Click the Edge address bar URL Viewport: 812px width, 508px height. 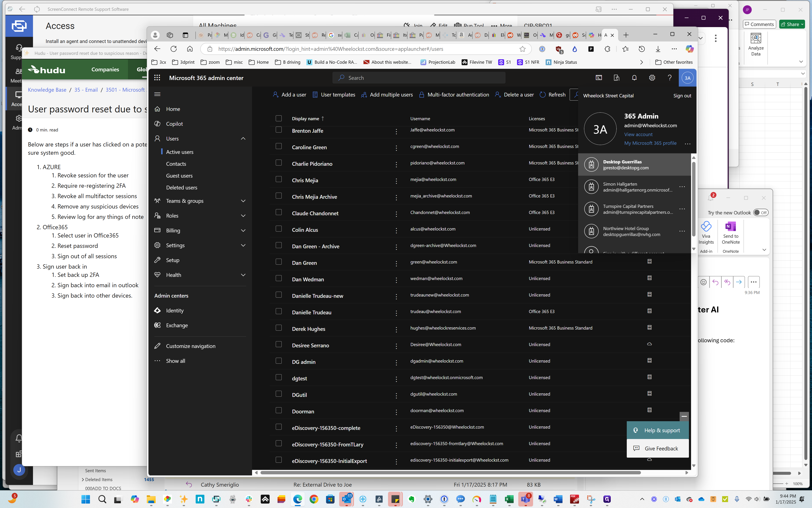[331, 49]
